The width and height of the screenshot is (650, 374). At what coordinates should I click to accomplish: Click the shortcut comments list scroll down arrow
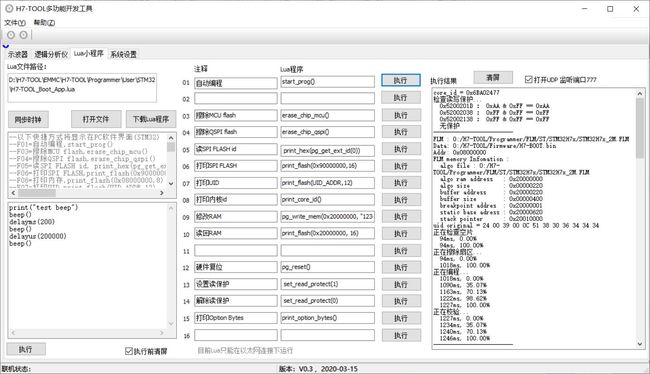[171, 183]
